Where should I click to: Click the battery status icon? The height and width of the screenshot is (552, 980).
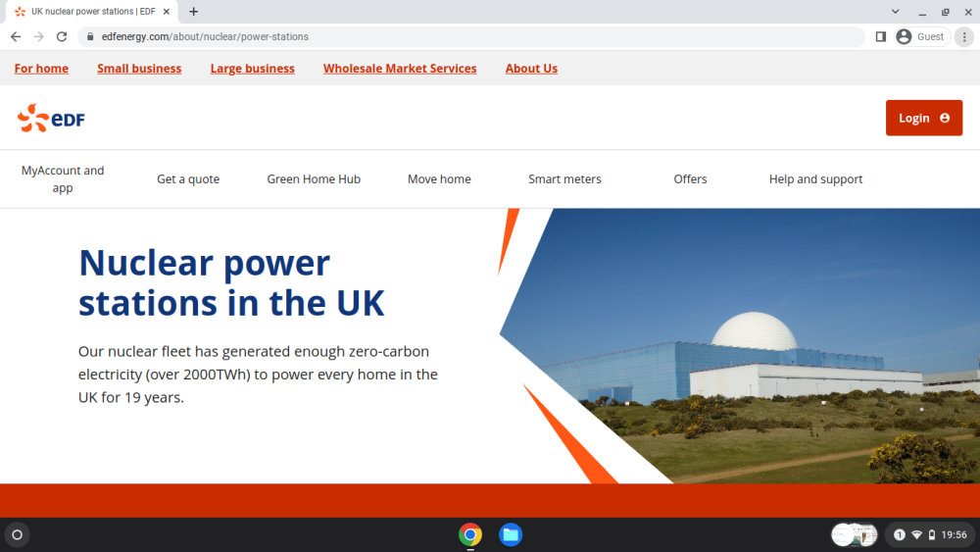[932, 534]
